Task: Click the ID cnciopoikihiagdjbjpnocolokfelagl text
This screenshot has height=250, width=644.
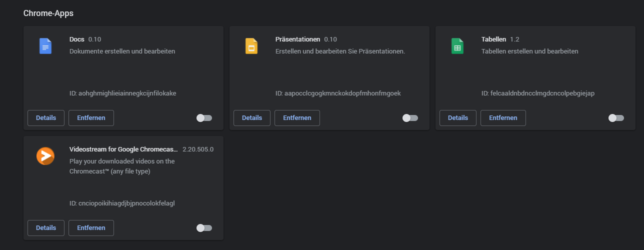Action: coord(122,203)
